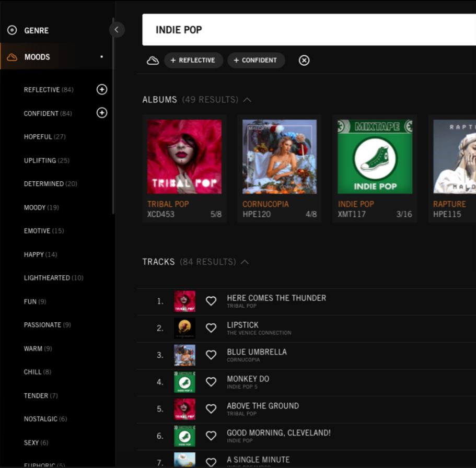This screenshot has width=476, height=468.
Task: Collapse the Albums results section
Action: 247,100
